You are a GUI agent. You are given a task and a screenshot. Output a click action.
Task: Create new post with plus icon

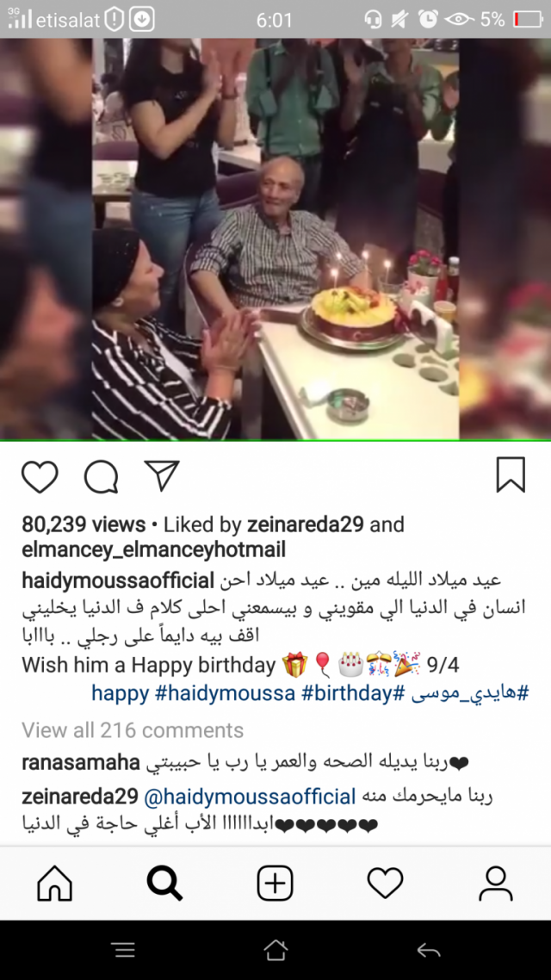coord(275,884)
